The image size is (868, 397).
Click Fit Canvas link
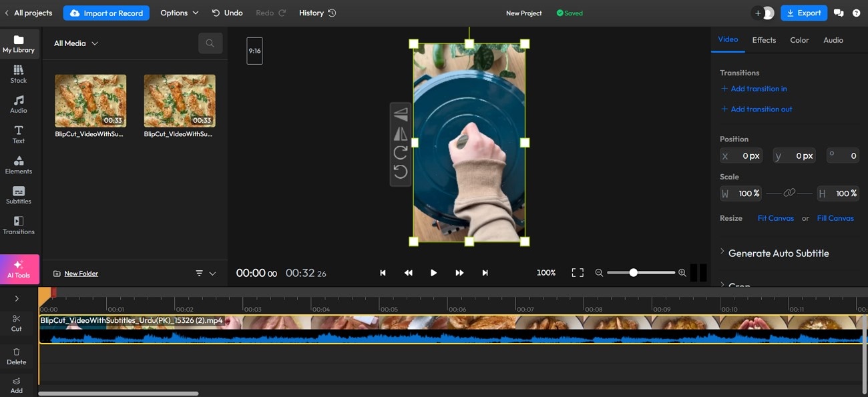coord(776,218)
